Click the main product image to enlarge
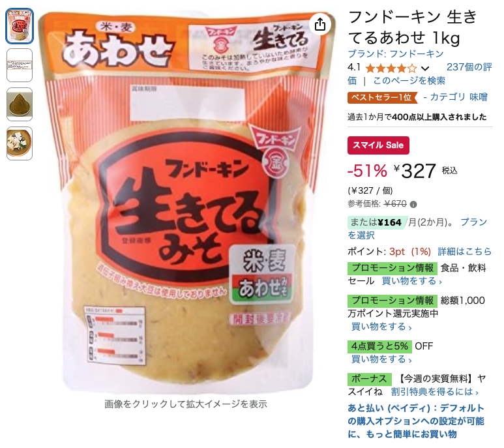This screenshot has height=448, width=504. (186, 201)
